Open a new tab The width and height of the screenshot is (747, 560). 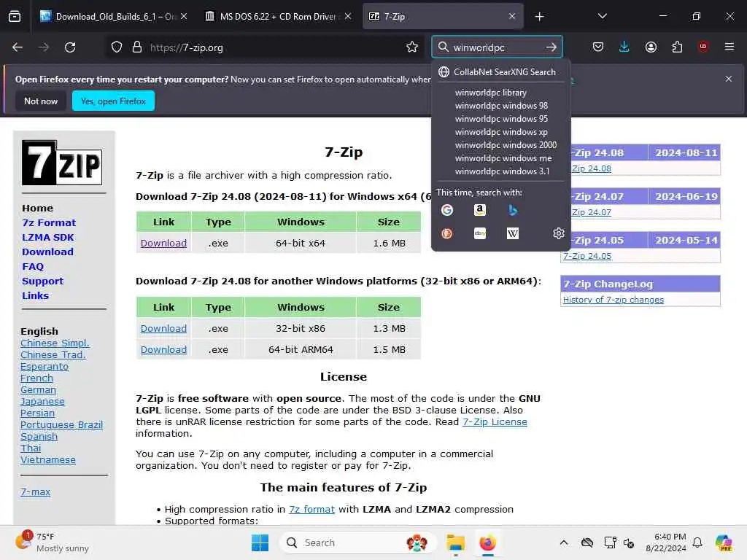coord(539,17)
